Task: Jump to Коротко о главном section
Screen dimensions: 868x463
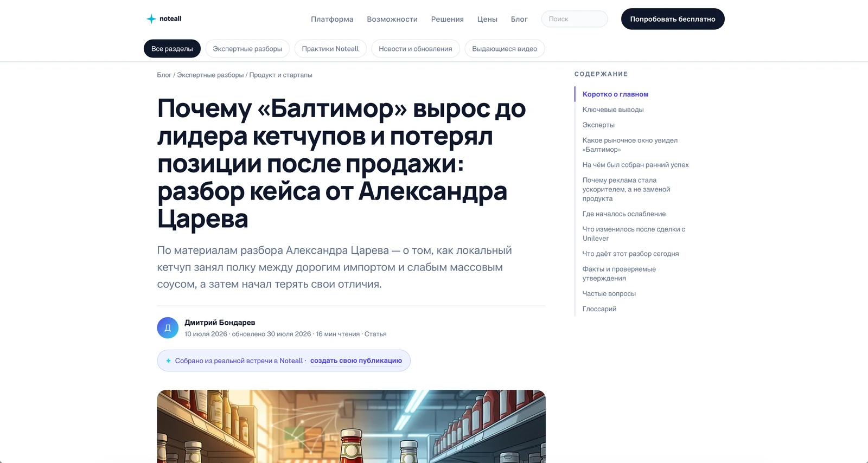Action: 615,94
